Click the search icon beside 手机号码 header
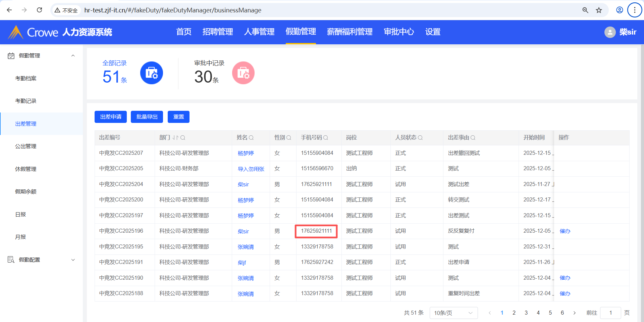 (x=326, y=138)
